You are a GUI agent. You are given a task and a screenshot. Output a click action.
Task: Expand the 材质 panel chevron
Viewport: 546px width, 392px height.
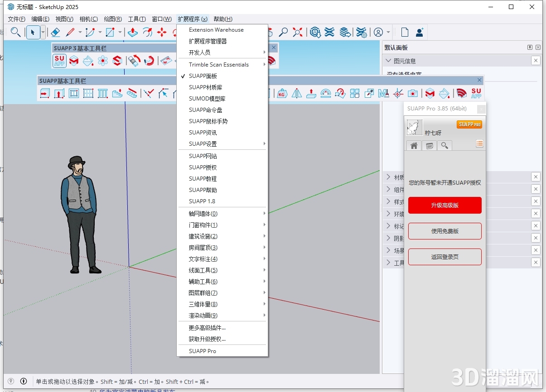(389, 177)
